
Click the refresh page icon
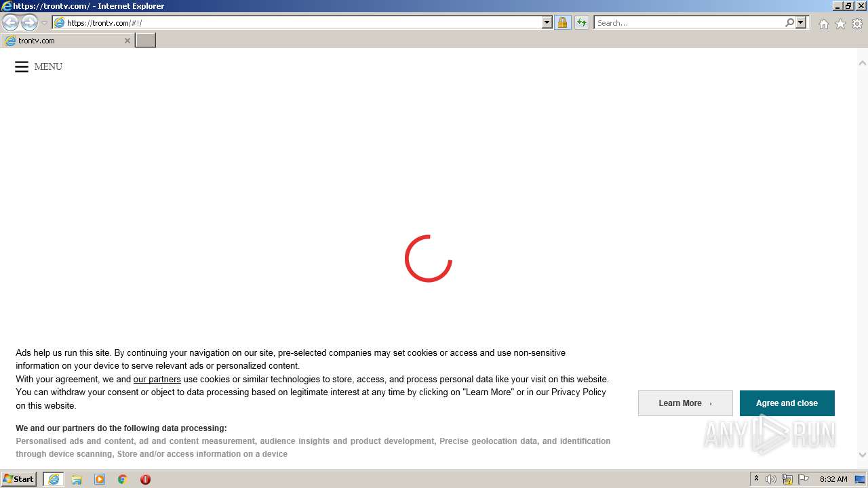pos(582,23)
